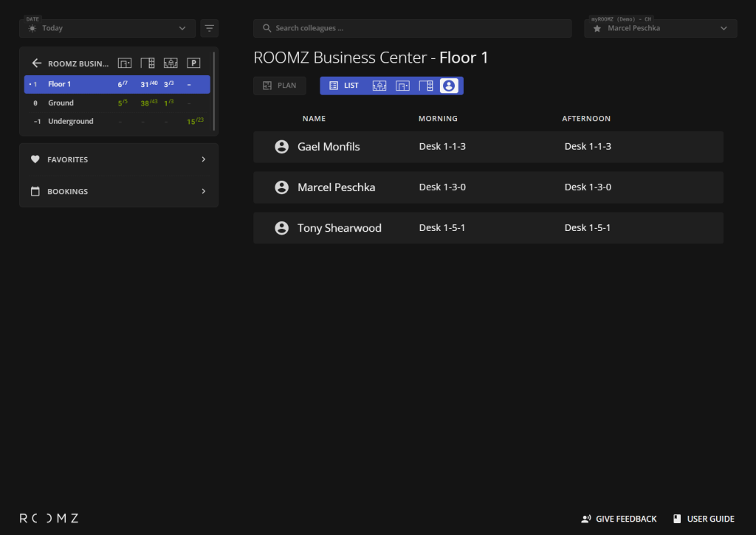Image resolution: width=756 pixels, height=535 pixels.
Task: Click the meeting table icon in sidebar header
Action: coord(171,63)
